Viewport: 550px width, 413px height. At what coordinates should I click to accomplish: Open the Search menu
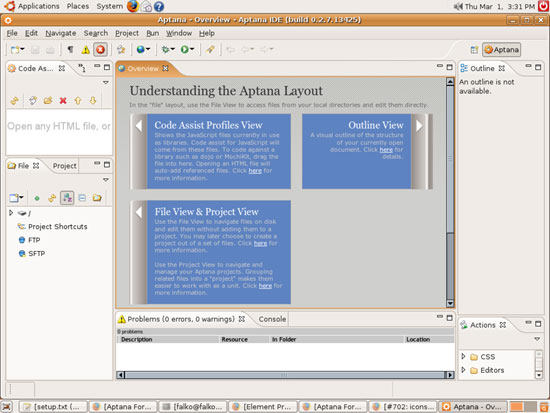pos(95,33)
